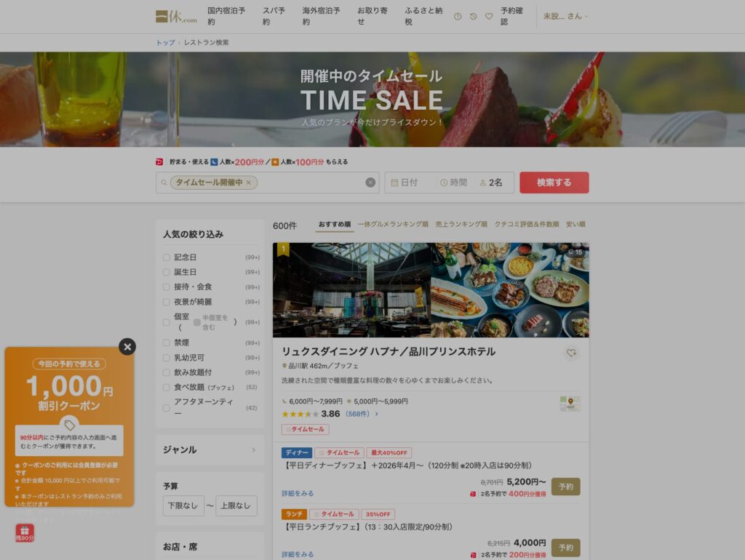
Task: Open the 下限なし budget dropdown
Action: (x=183, y=505)
